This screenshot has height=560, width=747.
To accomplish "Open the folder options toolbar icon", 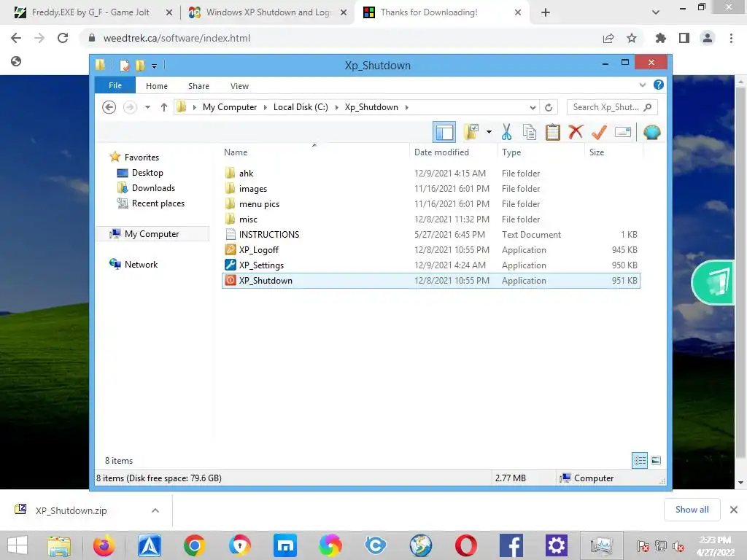I will (471, 132).
